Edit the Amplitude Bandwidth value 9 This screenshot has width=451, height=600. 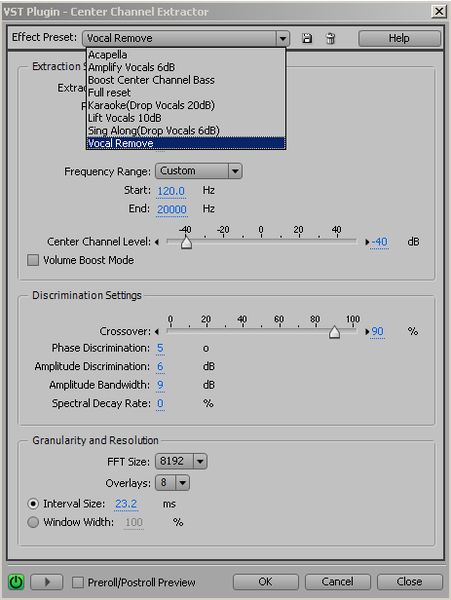pyautogui.click(x=160, y=385)
